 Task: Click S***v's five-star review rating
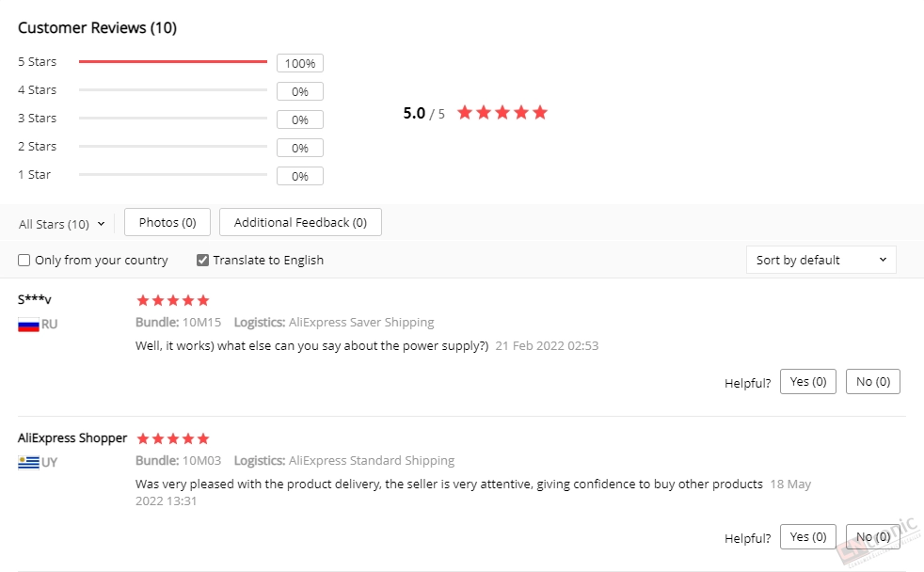point(172,300)
